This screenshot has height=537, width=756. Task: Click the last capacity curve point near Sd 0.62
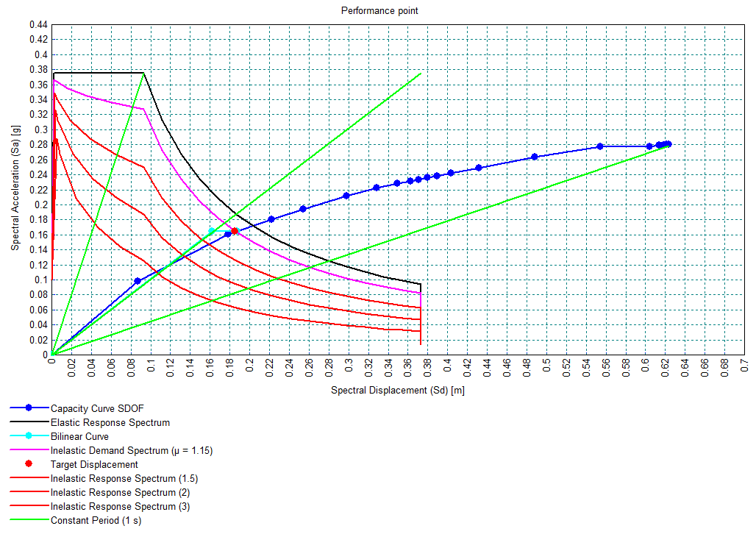pos(668,144)
